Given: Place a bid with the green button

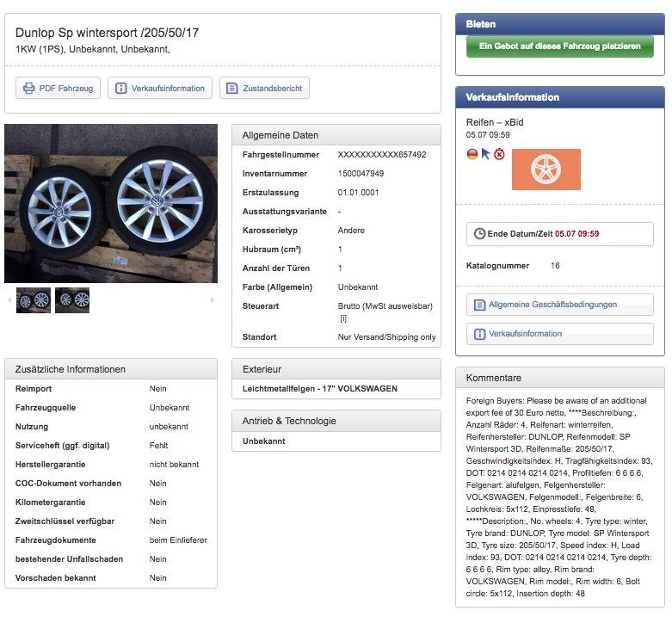Looking at the screenshot, I should coord(559,46).
